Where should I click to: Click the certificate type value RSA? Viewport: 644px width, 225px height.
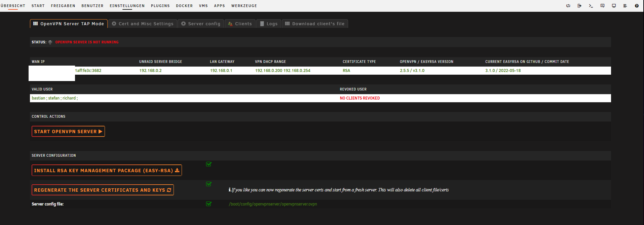[346, 71]
